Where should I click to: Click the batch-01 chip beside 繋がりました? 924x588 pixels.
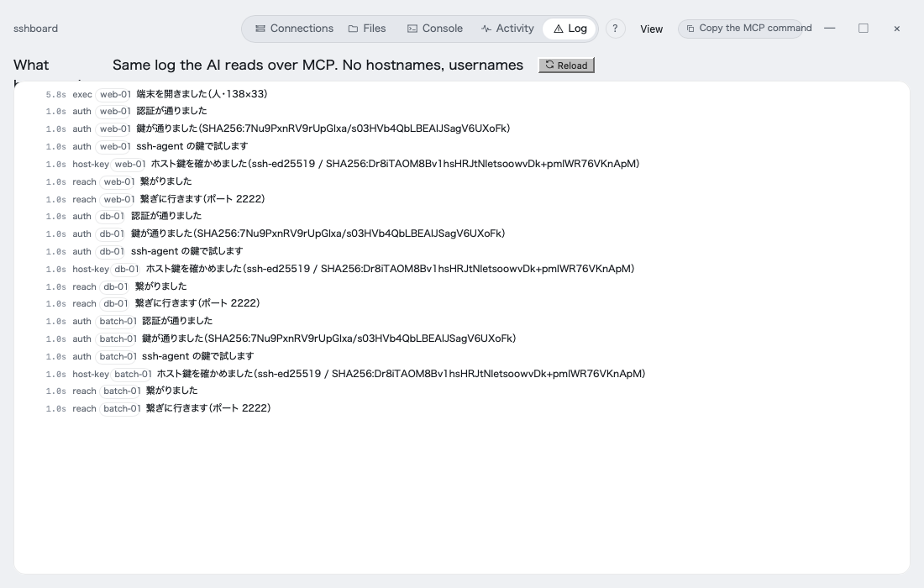tap(122, 391)
